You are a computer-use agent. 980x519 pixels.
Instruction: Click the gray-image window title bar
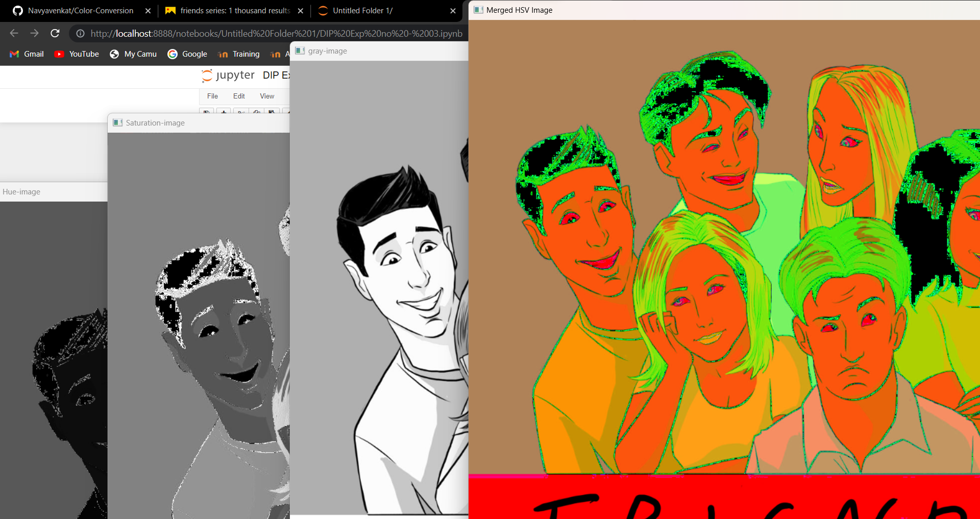point(379,51)
